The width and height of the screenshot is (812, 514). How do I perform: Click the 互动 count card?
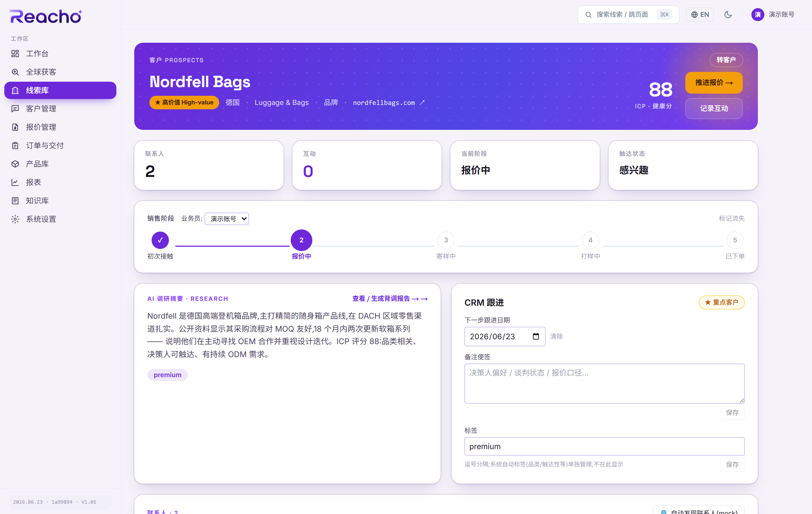coord(367,165)
